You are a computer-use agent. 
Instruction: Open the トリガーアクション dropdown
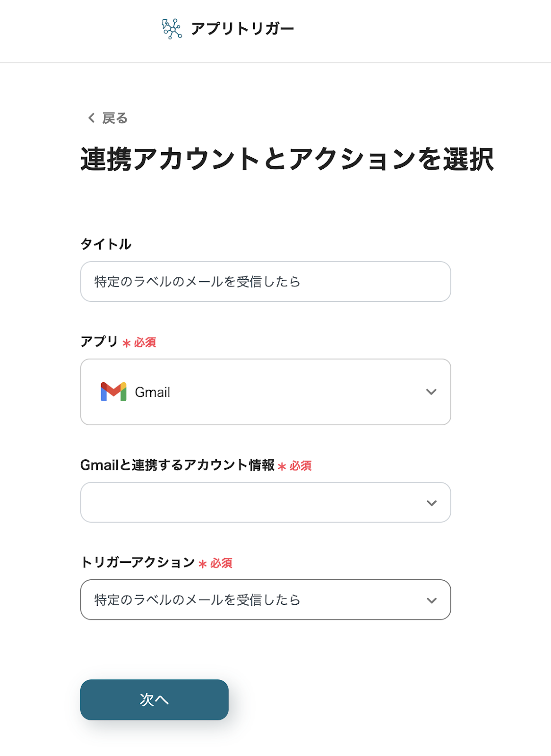265,600
